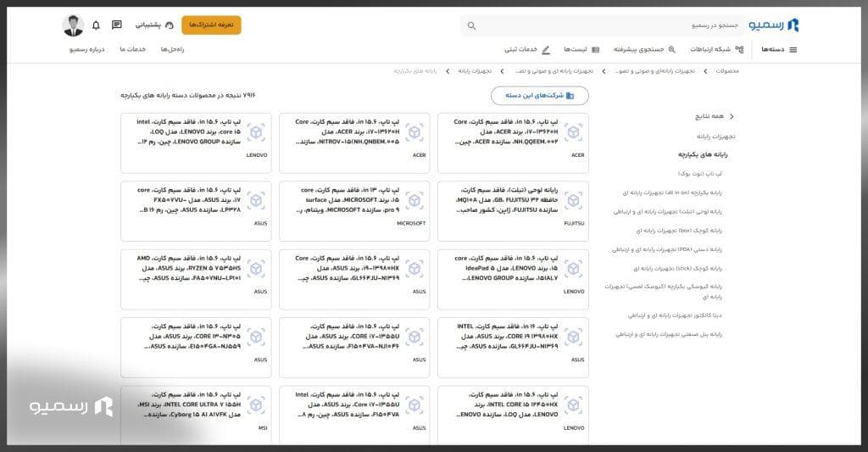The height and width of the screenshot is (452, 868).
Task: Select رایانه دستی (PDA) sidebar category
Action: (666, 250)
